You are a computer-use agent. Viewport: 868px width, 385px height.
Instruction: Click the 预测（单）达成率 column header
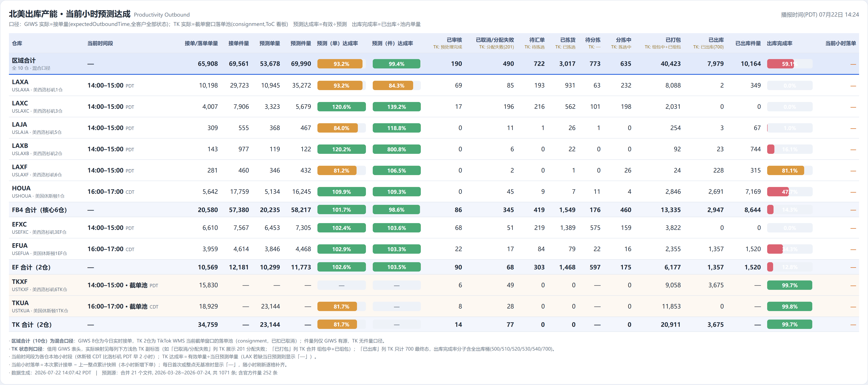337,43
